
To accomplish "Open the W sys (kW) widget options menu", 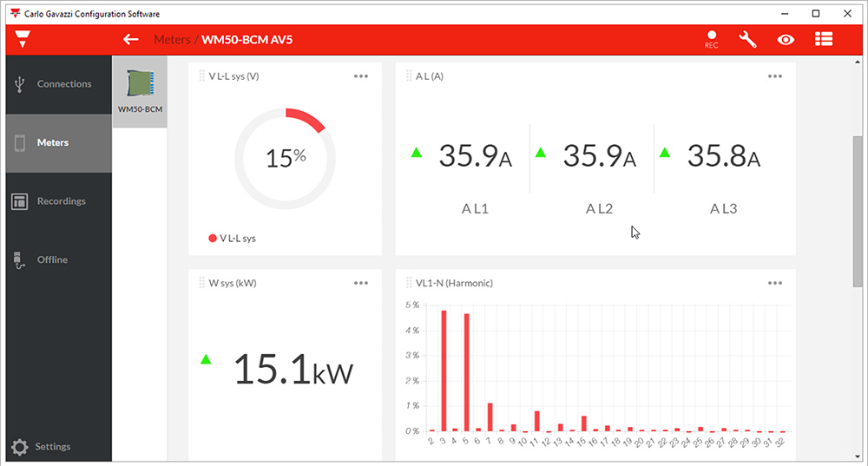I will [361, 283].
